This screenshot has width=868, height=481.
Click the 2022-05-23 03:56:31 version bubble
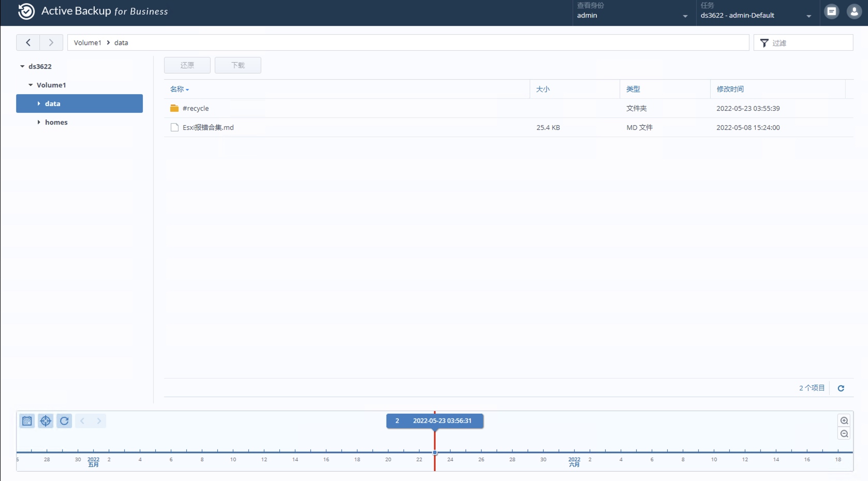click(435, 420)
